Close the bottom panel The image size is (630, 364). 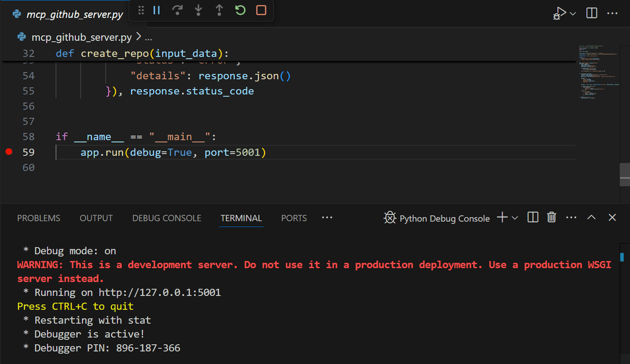point(612,218)
